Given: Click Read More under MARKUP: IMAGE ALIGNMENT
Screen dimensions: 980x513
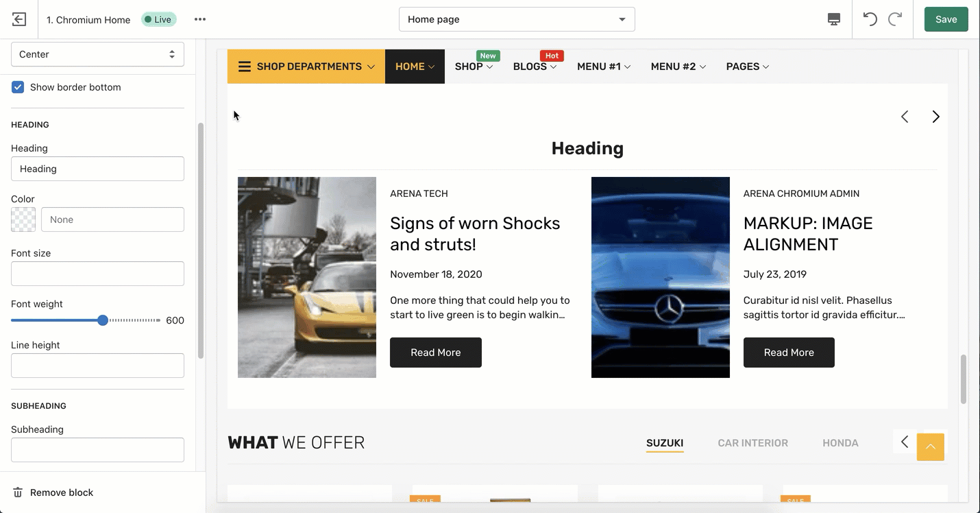Looking at the screenshot, I should click(x=789, y=353).
